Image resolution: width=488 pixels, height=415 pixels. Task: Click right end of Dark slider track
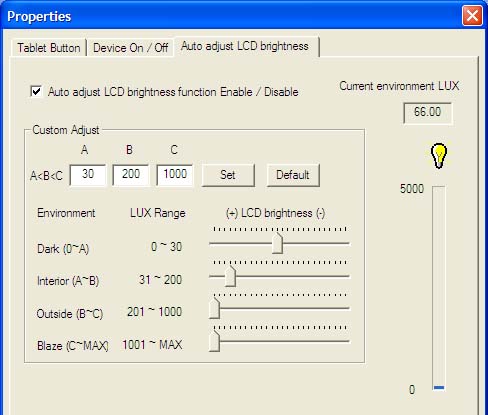coord(347,243)
